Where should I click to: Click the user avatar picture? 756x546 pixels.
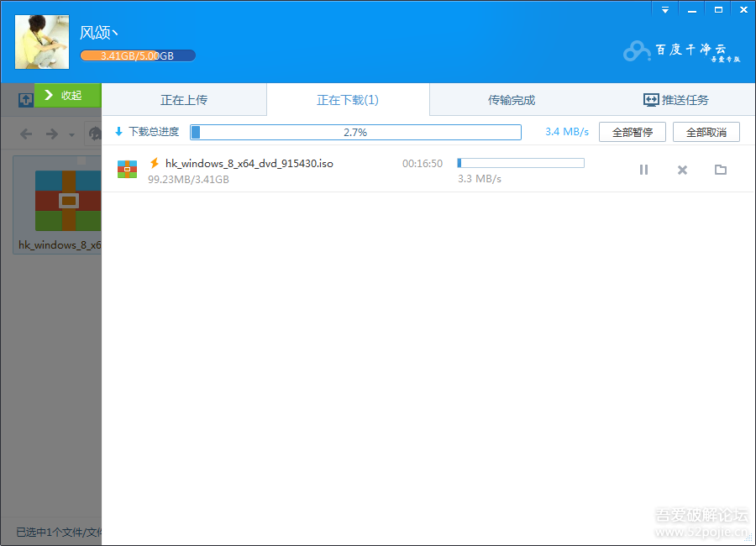41,41
